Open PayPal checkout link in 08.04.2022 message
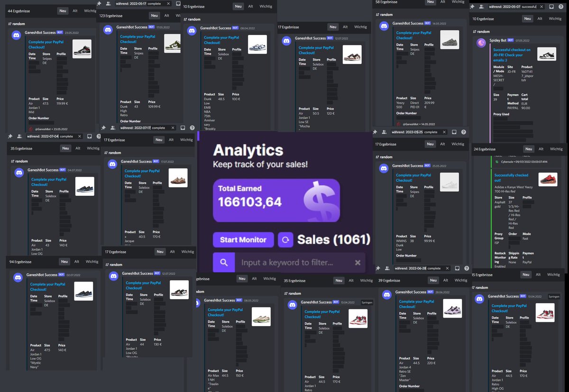The width and height of the screenshot is (569, 392). 221,40
